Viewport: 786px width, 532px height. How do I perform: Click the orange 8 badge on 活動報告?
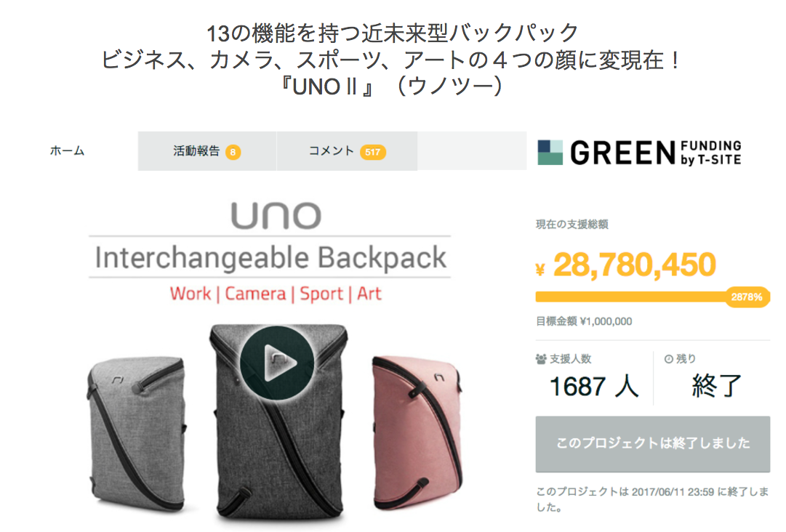tap(233, 152)
